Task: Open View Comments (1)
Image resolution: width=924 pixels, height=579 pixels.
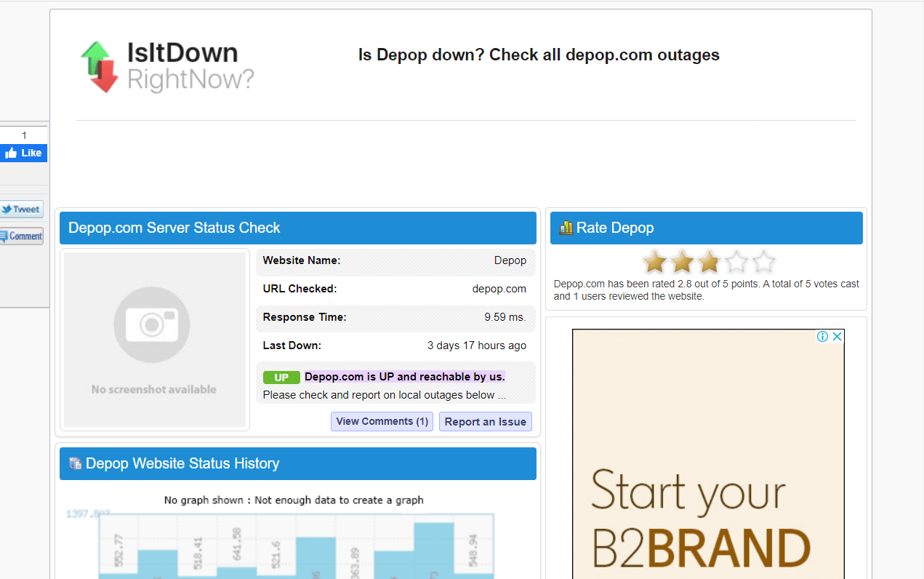Action: coord(382,421)
